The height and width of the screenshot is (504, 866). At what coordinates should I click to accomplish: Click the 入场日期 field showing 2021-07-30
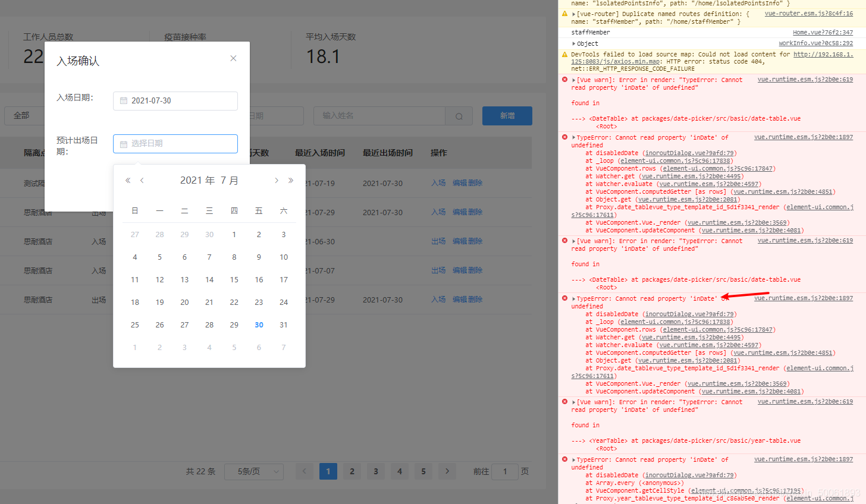pos(175,101)
